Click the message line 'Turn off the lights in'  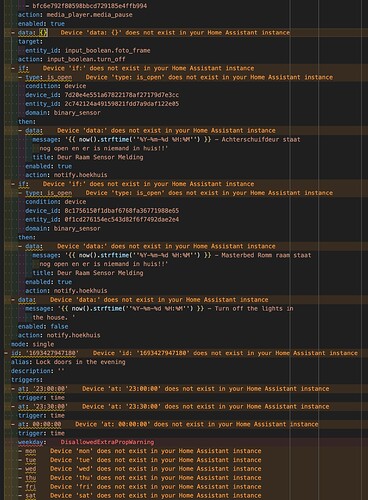point(159,308)
